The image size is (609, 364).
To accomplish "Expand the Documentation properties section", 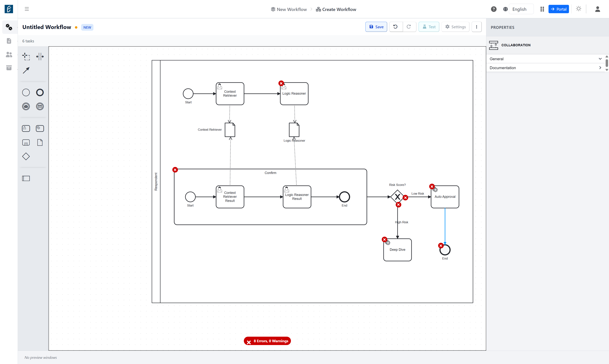I will pos(546,68).
